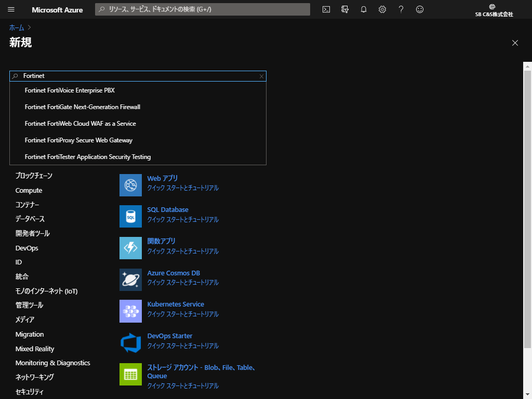Click the magnifier icon in marketplace search
Image resolution: width=532 pixels, height=399 pixels.
[x=15, y=76]
